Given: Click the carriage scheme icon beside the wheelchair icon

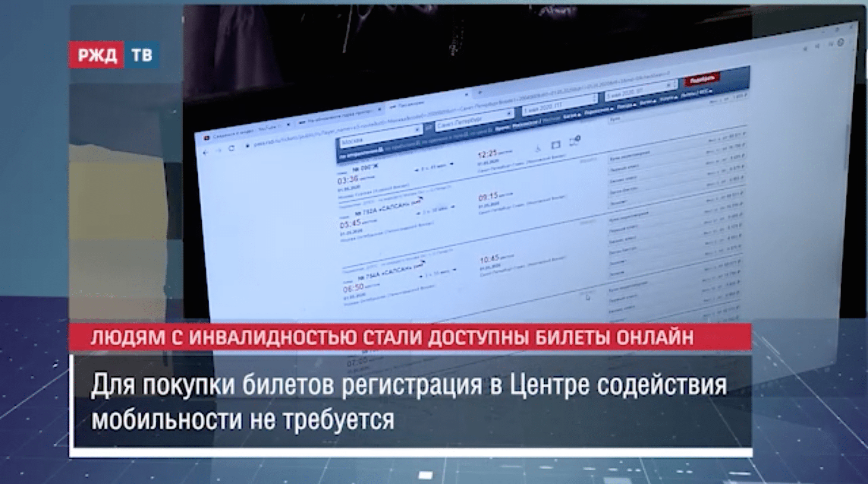Looking at the screenshot, I should (556, 146).
